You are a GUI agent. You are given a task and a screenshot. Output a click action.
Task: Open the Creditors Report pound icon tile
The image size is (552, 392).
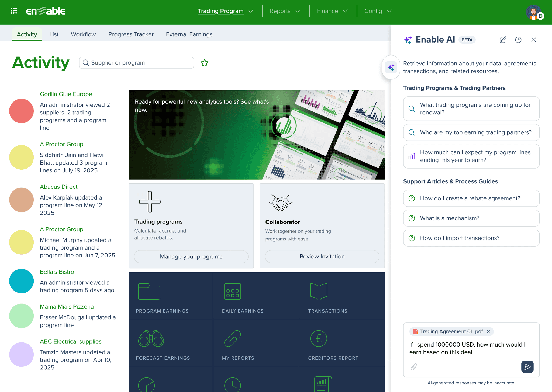(x=342, y=343)
